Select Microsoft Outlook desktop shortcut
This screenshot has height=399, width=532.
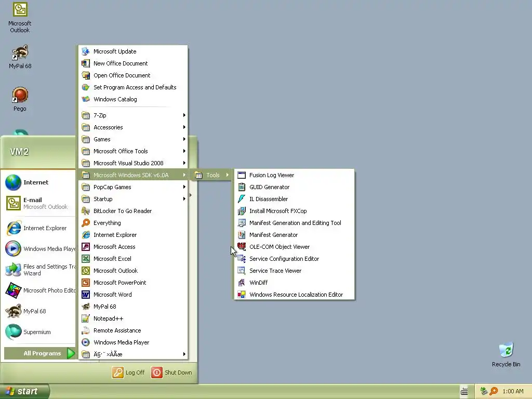tap(20, 18)
